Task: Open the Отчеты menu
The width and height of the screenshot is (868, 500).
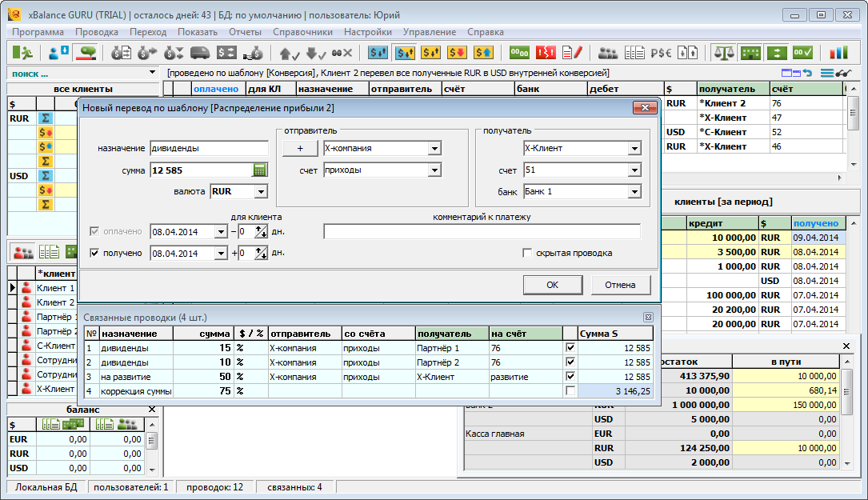Action: (245, 32)
